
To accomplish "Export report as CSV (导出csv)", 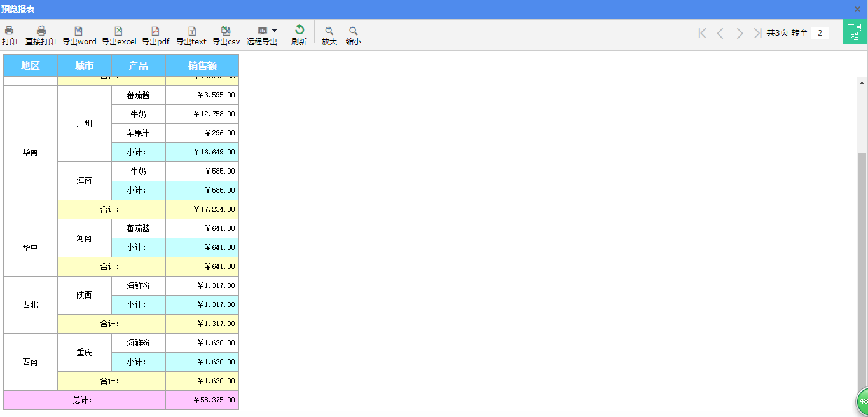I will pyautogui.click(x=226, y=35).
